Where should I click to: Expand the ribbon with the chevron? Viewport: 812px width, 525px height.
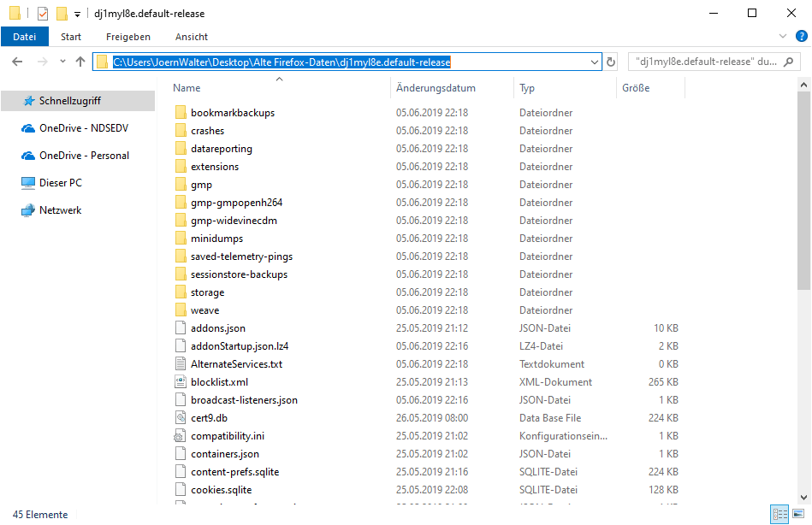click(x=782, y=36)
